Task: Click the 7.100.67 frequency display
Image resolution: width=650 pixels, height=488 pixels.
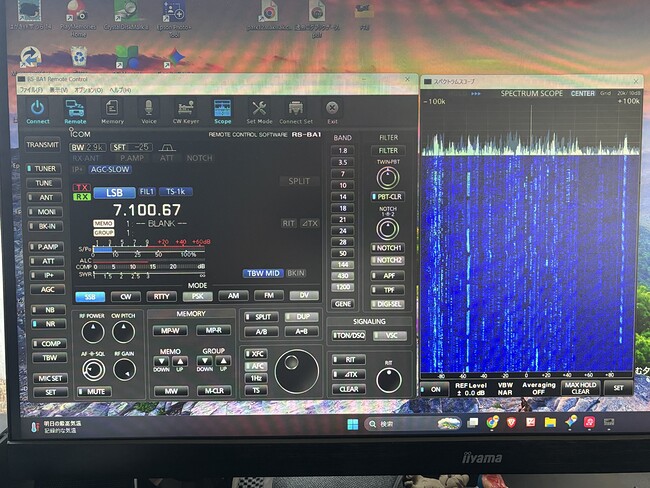Action: [147, 210]
